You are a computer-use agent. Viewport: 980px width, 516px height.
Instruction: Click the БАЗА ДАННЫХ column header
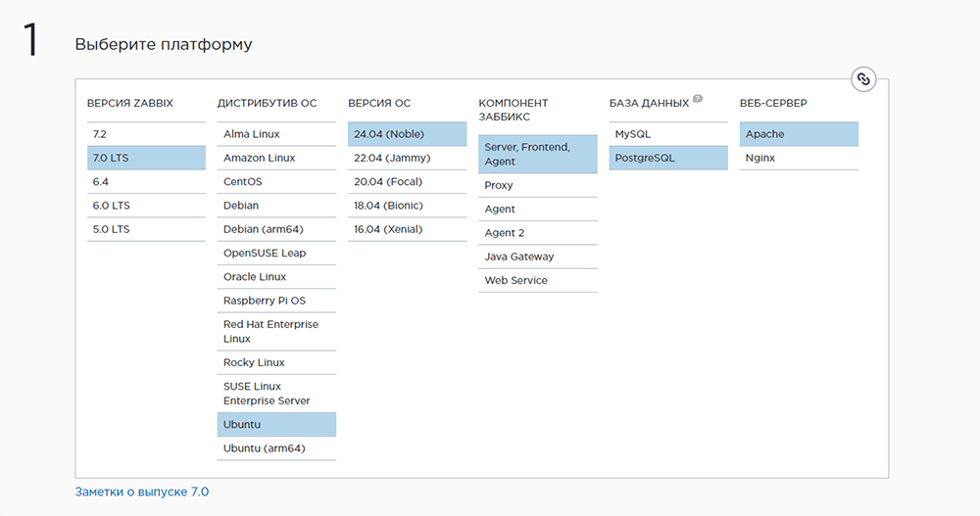(649, 103)
